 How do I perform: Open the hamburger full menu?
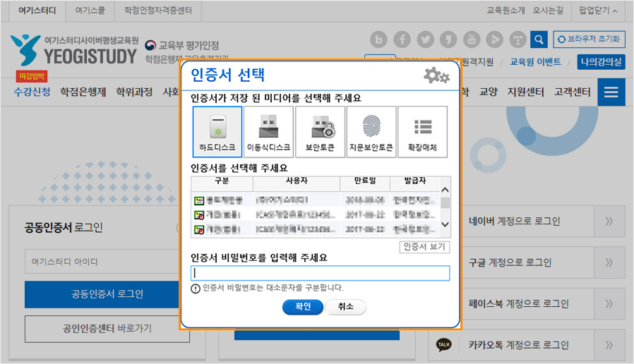(611, 92)
